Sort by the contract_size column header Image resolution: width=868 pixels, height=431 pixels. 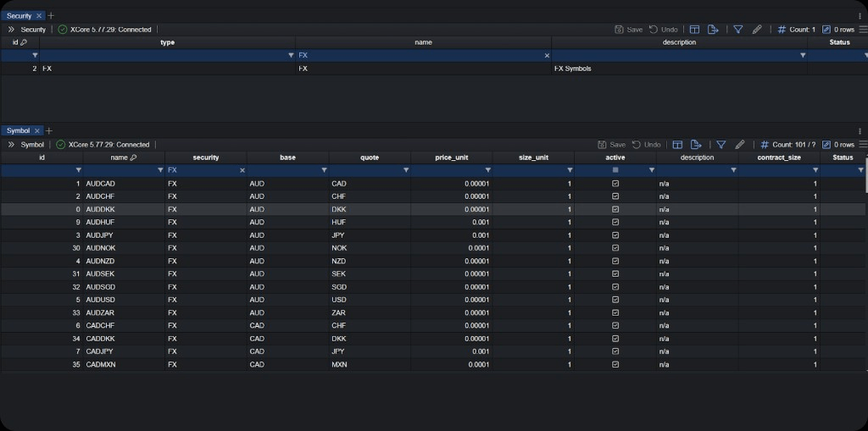[x=779, y=157]
